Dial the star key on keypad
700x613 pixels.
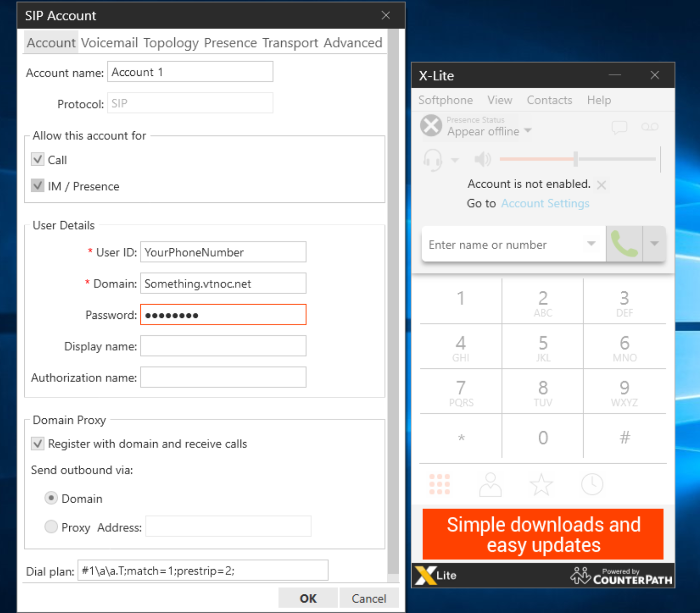pos(461,437)
